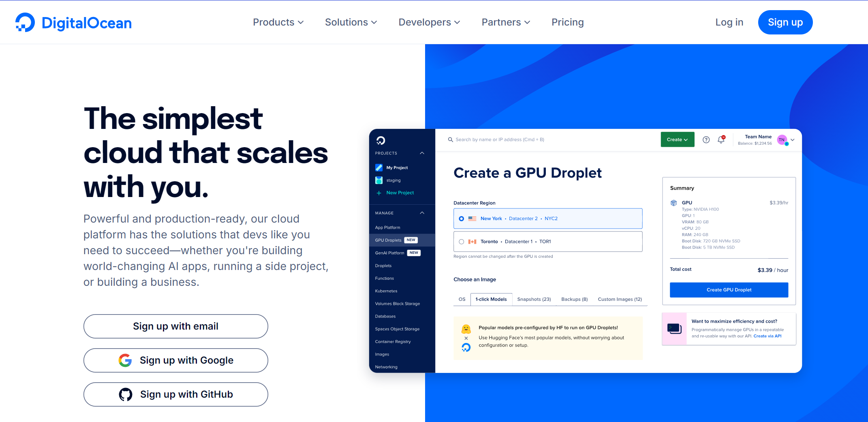
Task: Click the GPU cube icon in Summary
Action: 673,203
